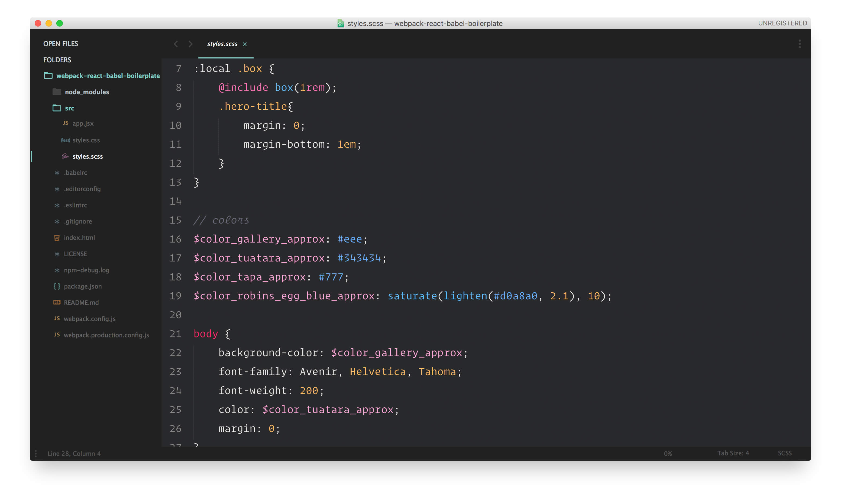
Task: Open the SCSS syntax selector in status bar
Action: [785, 453]
